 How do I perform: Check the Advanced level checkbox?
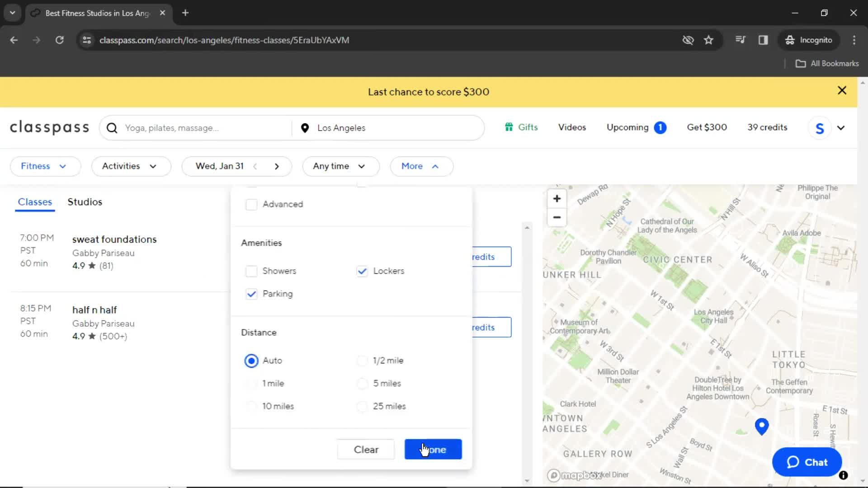pos(251,204)
